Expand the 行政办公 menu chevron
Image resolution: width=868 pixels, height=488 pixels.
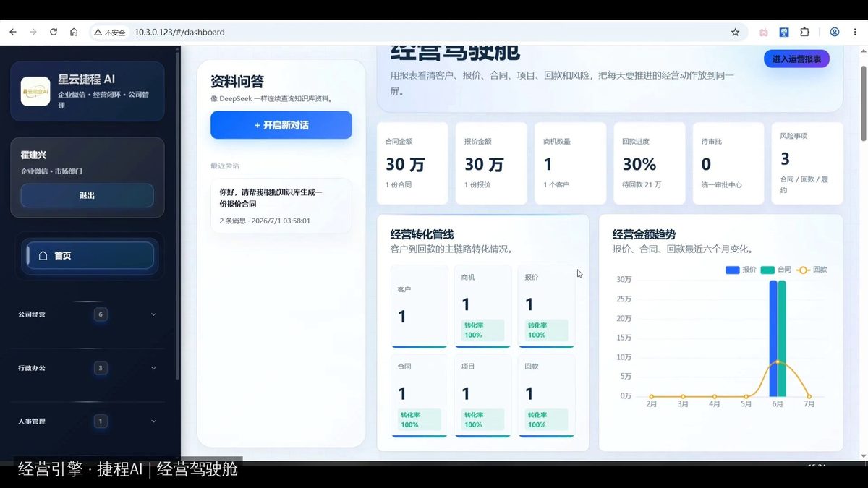click(x=153, y=368)
